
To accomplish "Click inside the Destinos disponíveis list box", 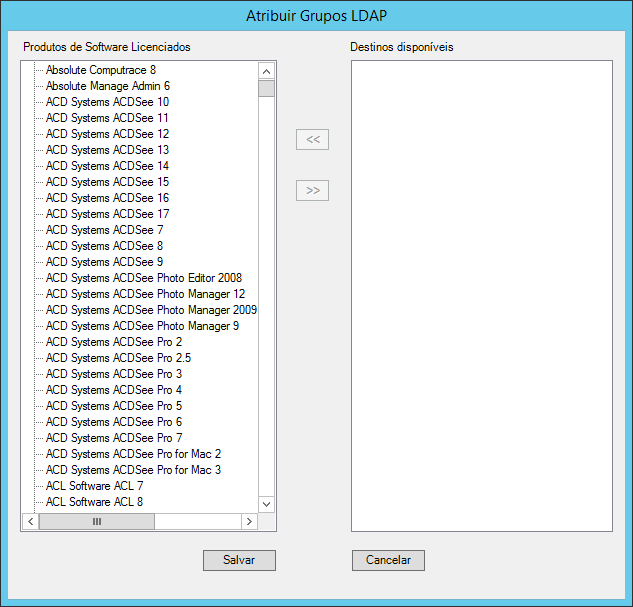I will point(482,296).
